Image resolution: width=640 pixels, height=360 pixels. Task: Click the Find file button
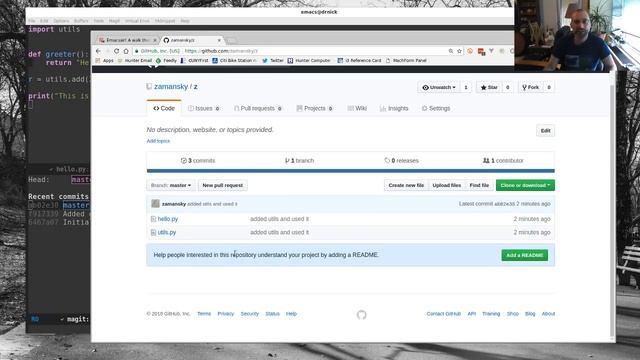pyautogui.click(x=479, y=185)
